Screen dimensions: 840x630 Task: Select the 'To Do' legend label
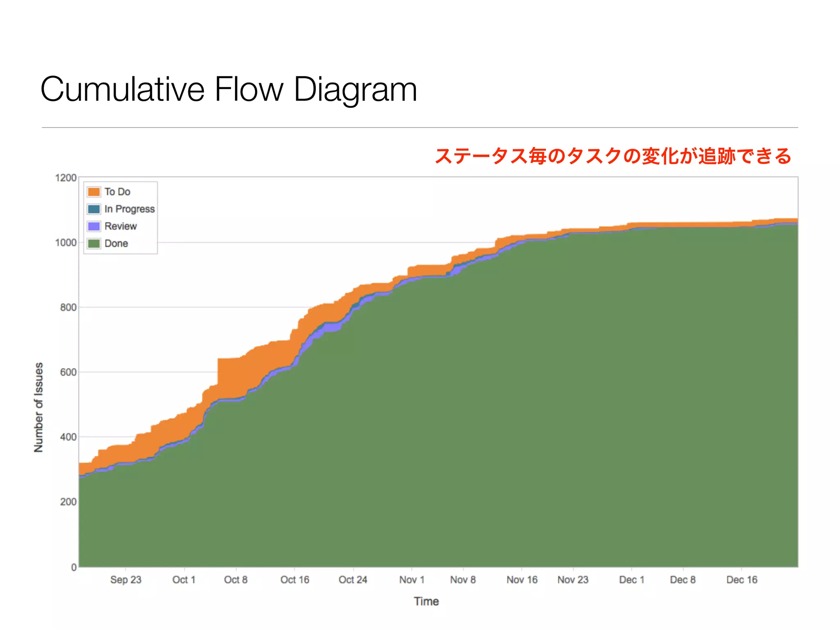(x=117, y=192)
